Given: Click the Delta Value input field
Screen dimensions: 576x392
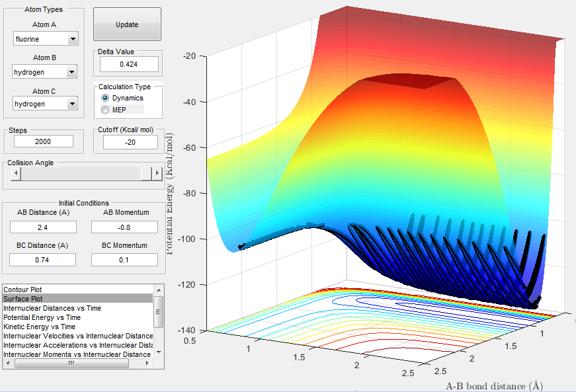Looking at the screenshot, I should coord(129,64).
